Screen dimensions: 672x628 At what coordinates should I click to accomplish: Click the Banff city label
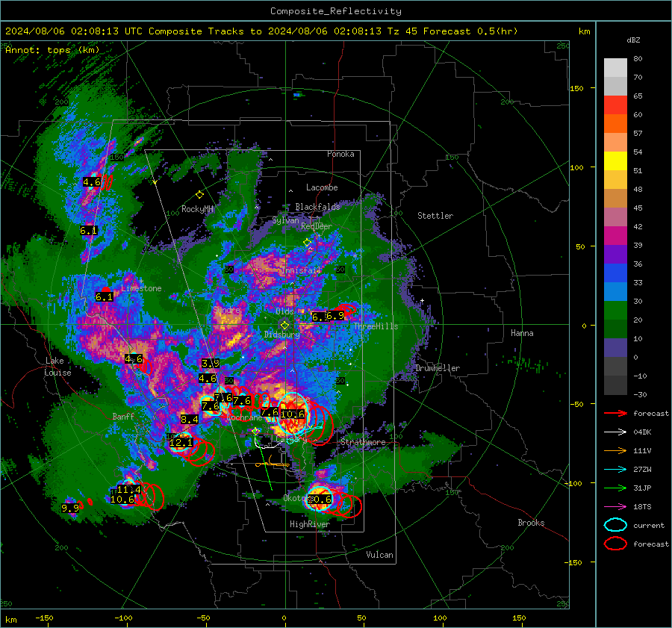123,416
